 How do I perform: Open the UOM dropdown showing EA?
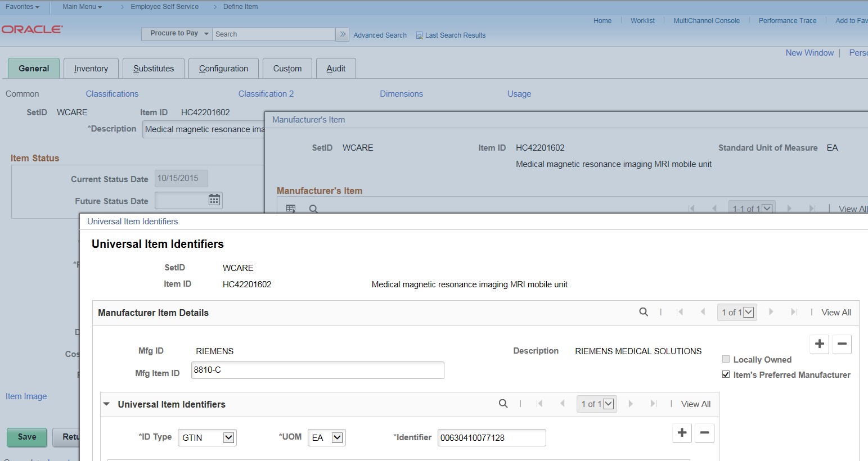click(327, 437)
